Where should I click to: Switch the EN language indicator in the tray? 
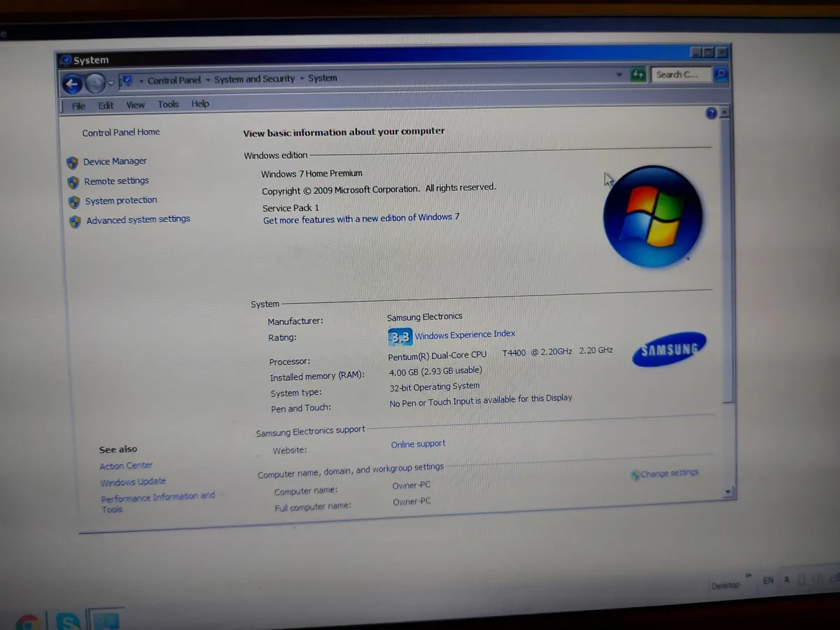768,580
